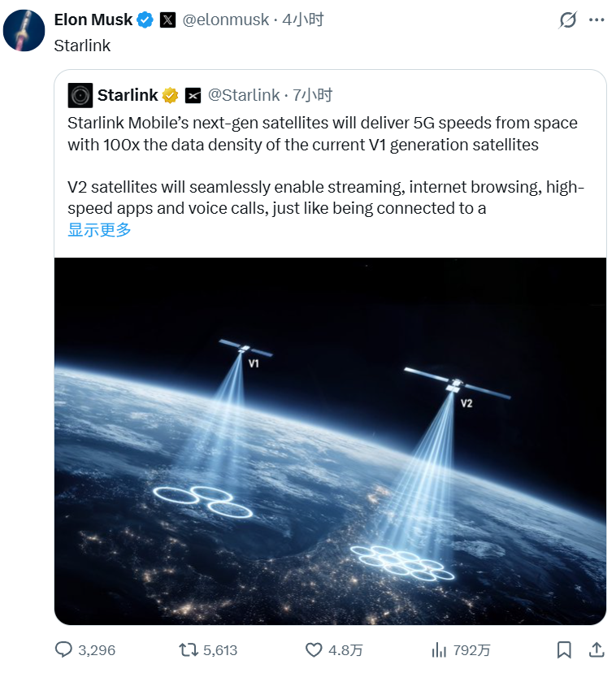
Task: Bookmark this post
Action: (563, 649)
